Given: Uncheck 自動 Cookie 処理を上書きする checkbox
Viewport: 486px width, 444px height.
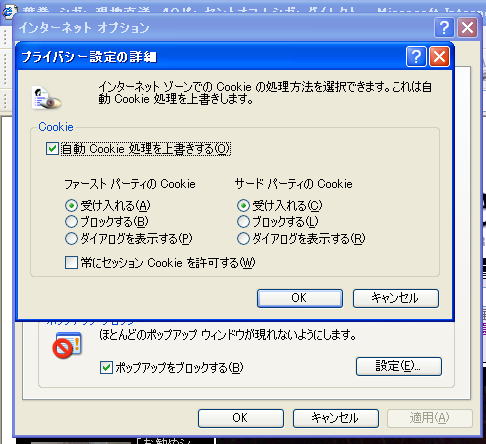Looking at the screenshot, I should point(52,149).
